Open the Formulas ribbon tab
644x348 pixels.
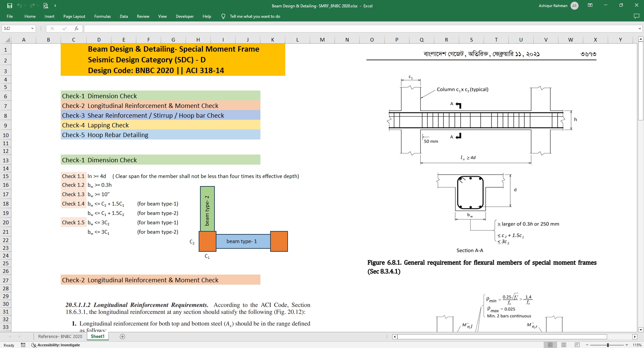102,16
